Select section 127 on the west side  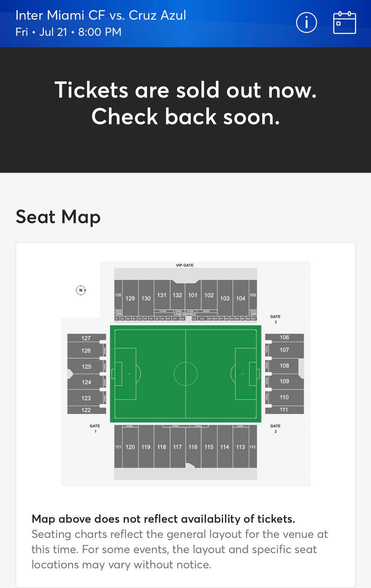pos(86,338)
